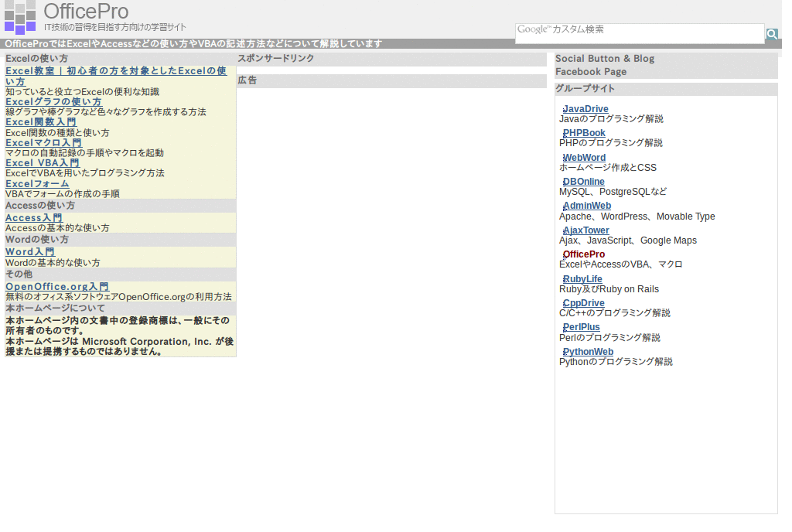Open the Excelマクロ入門 link
The image size is (792, 532).
coord(43,143)
